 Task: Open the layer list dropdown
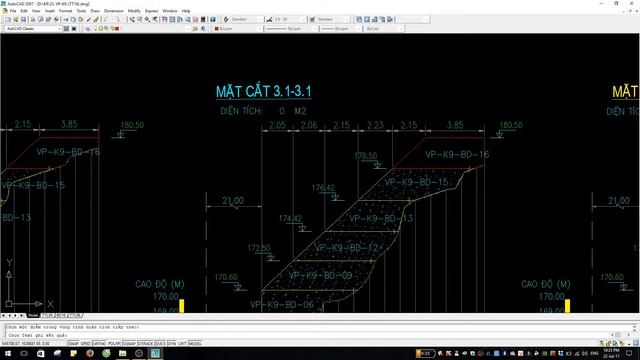[142, 29]
